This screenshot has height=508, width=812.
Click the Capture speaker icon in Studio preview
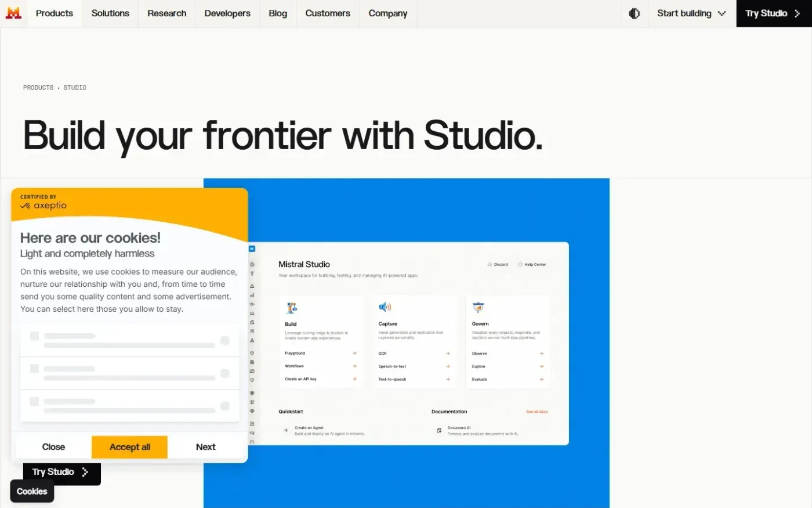pyautogui.click(x=385, y=307)
